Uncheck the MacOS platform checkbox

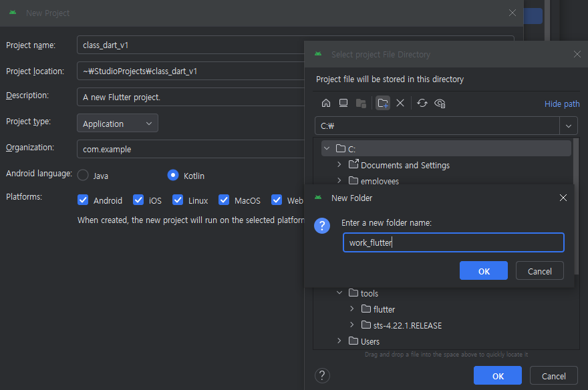(x=224, y=200)
